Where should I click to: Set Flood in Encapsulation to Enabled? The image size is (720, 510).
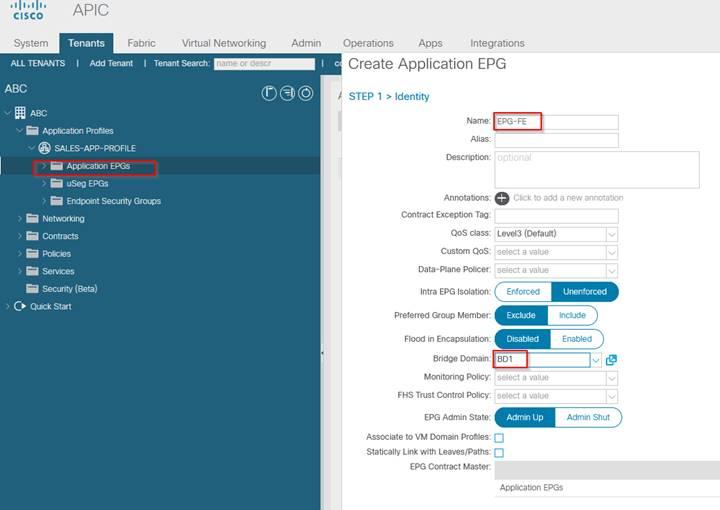pyautogui.click(x=577, y=339)
